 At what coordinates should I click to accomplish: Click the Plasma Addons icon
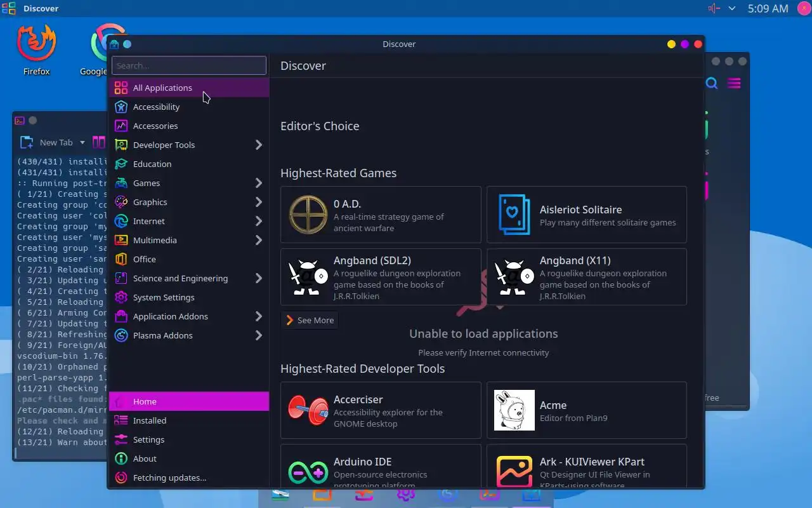(x=121, y=335)
